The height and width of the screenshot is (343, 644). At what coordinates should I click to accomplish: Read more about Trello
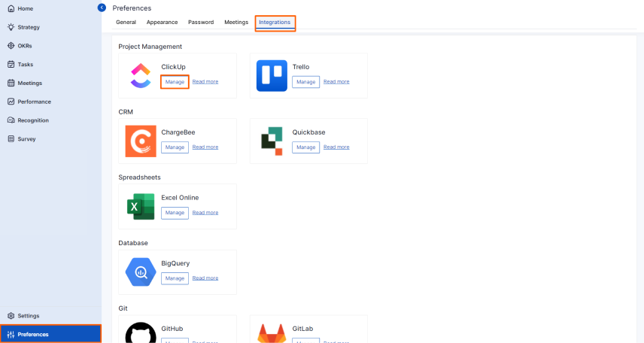336,82
